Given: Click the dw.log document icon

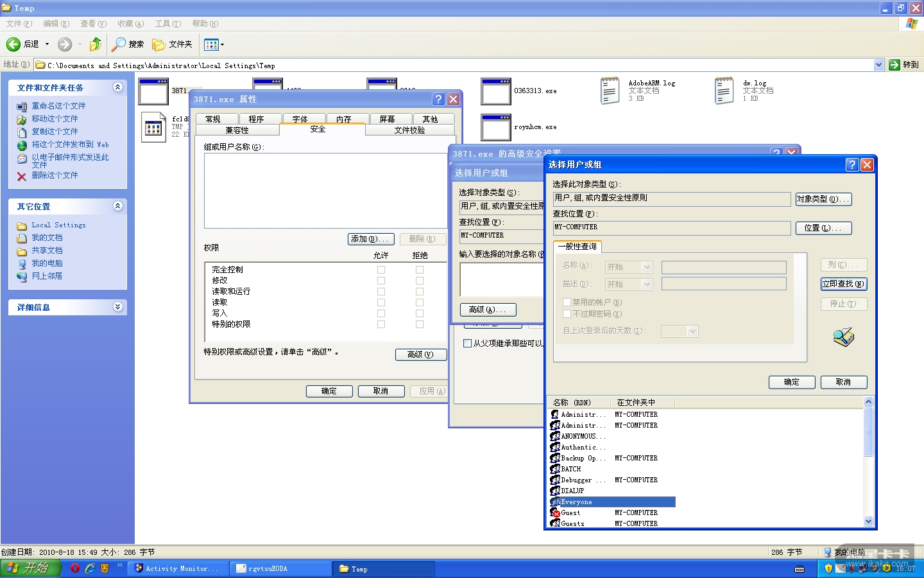Looking at the screenshot, I should 724,91.
